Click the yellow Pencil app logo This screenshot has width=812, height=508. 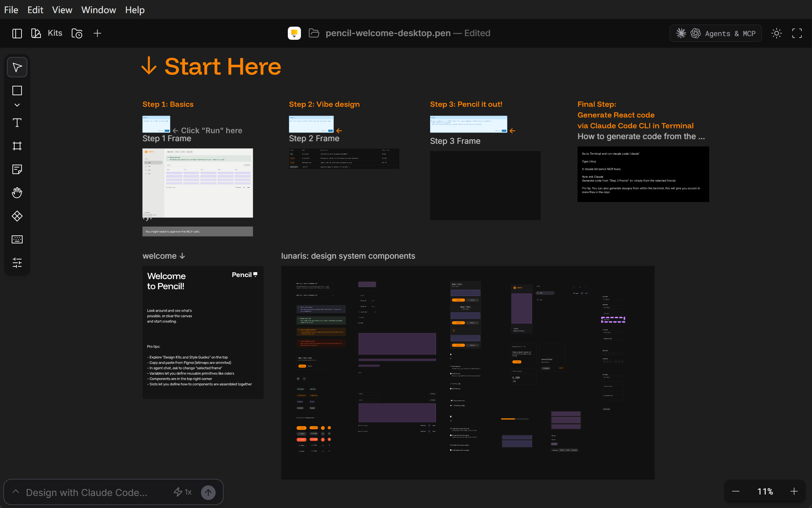pos(294,33)
